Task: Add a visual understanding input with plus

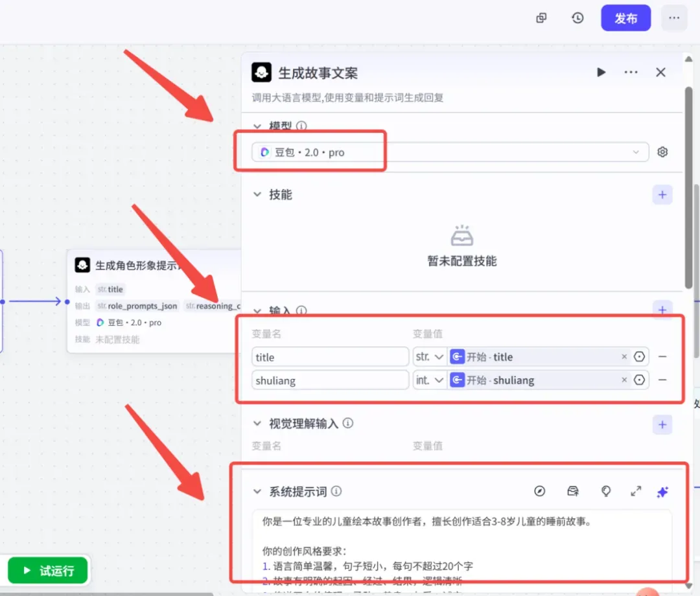Action: [x=662, y=425]
